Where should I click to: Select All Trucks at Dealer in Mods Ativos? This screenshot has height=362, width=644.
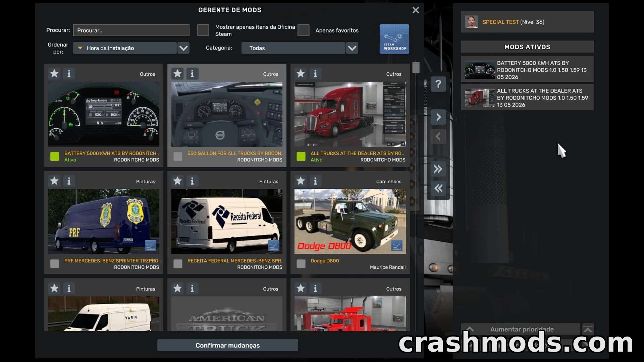tap(527, 98)
